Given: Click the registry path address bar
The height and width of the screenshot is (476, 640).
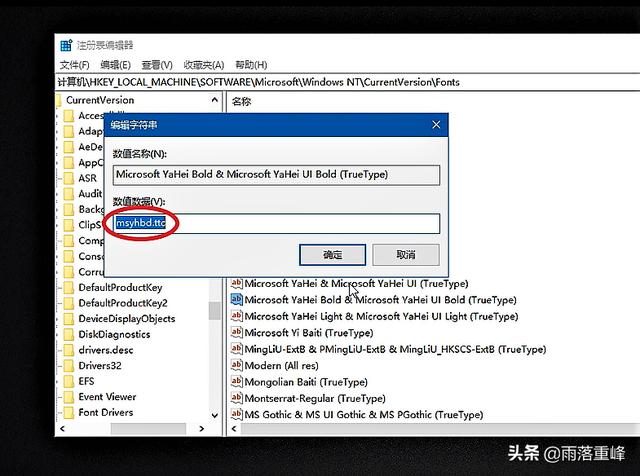Looking at the screenshot, I should (x=347, y=82).
